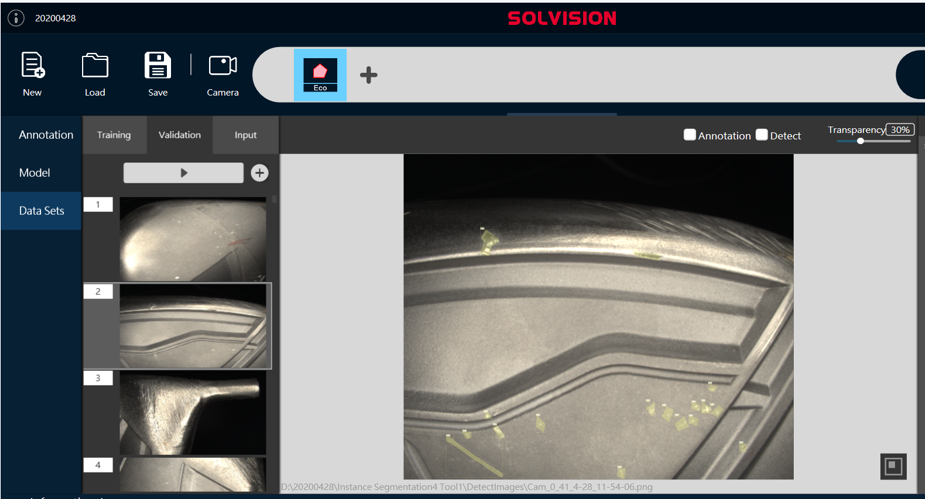This screenshot has width=925, height=499.
Task: Click the info icon beside 20200428
Action: pyautogui.click(x=16, y=18)
